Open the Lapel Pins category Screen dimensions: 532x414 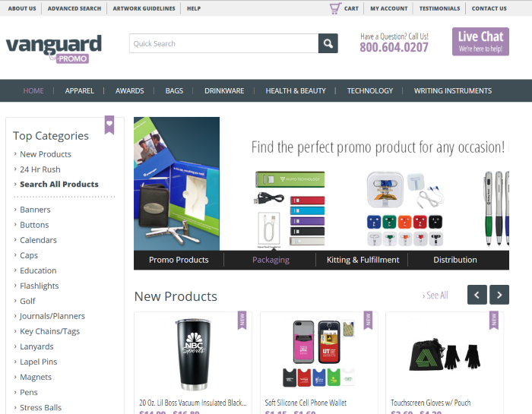[38, 362]
